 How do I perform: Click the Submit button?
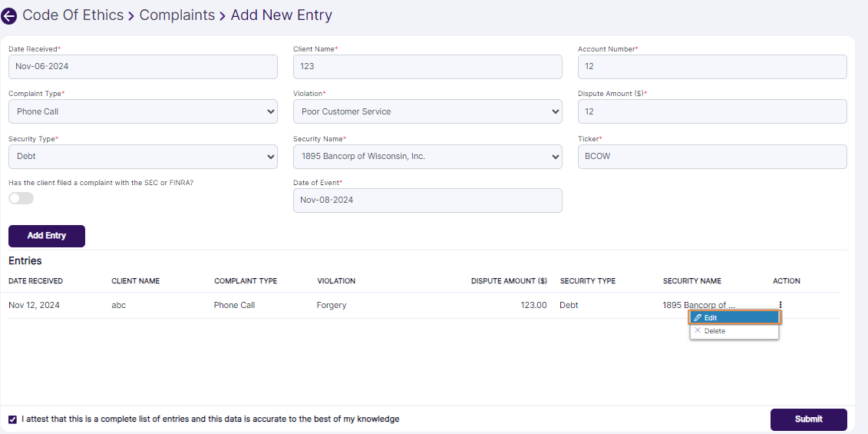808,419
